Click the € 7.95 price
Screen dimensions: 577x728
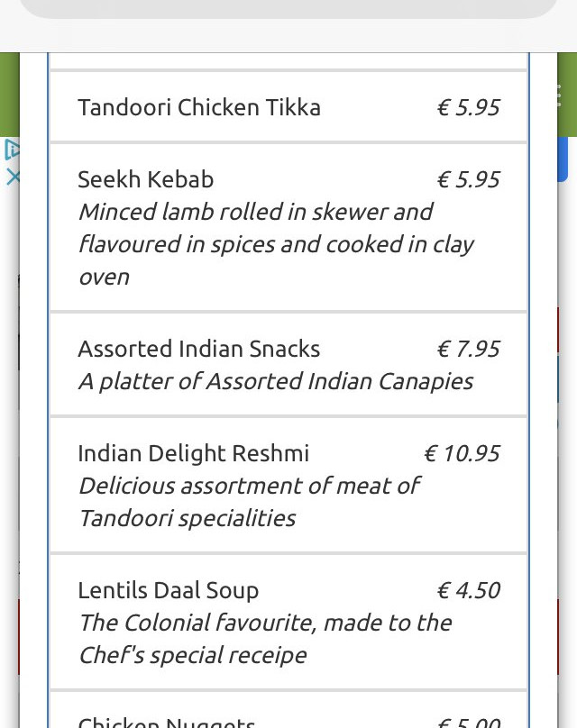[468, 349]
